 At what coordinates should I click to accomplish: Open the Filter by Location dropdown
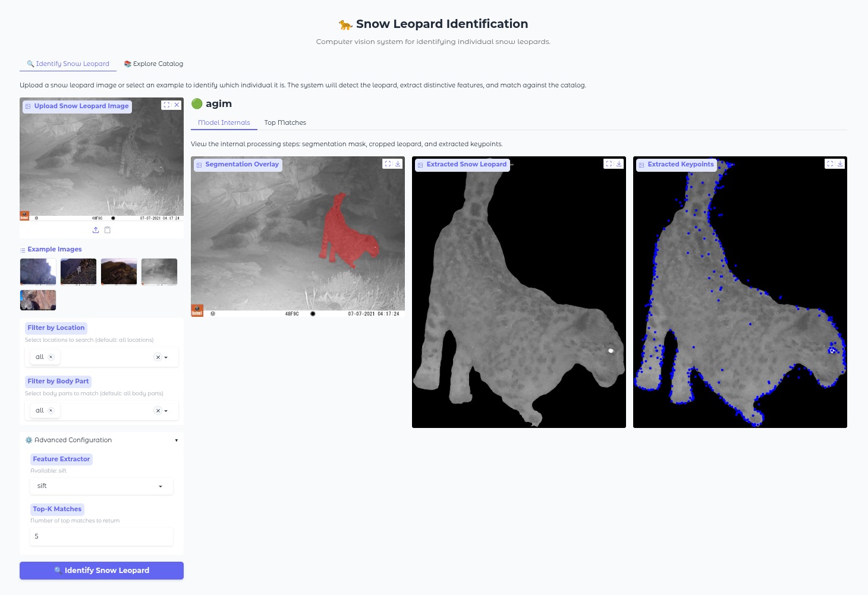[x=166, y=357]
